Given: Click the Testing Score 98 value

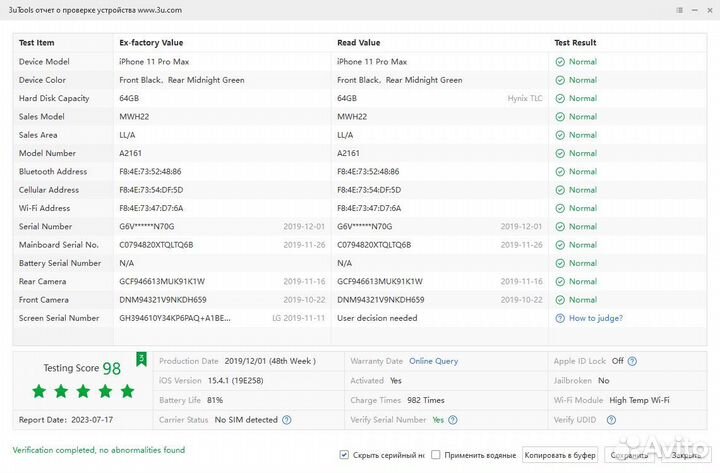Looking at the screenshot, I should [x=112, y=368].
